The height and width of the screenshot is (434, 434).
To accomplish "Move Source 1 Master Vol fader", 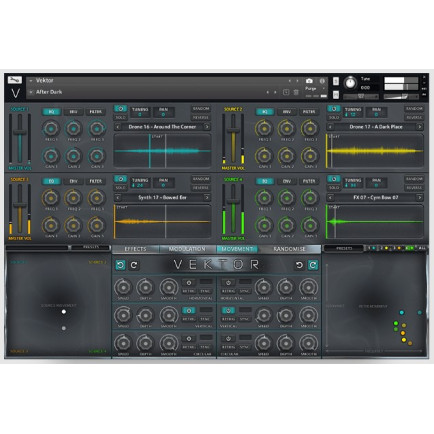I will point(20,132).
